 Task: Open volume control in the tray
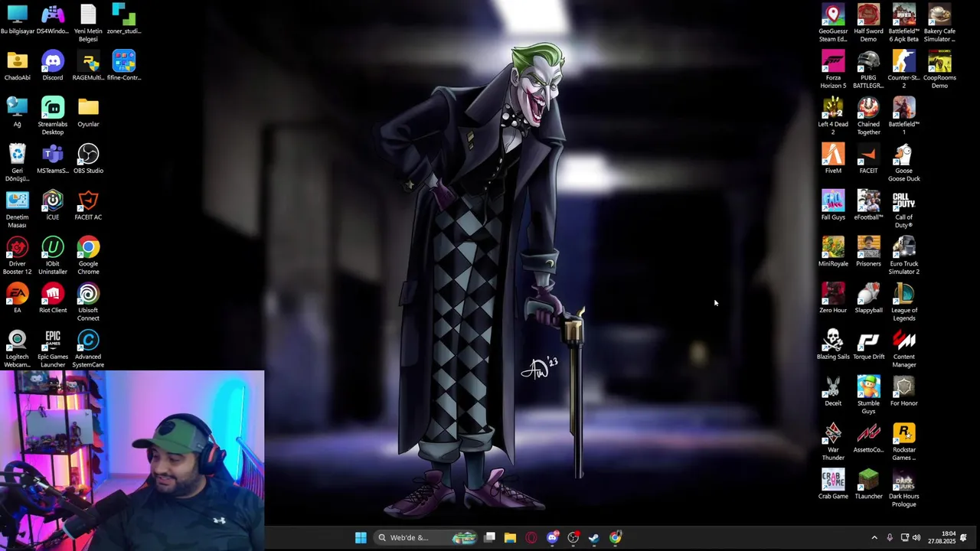point(916,537)
